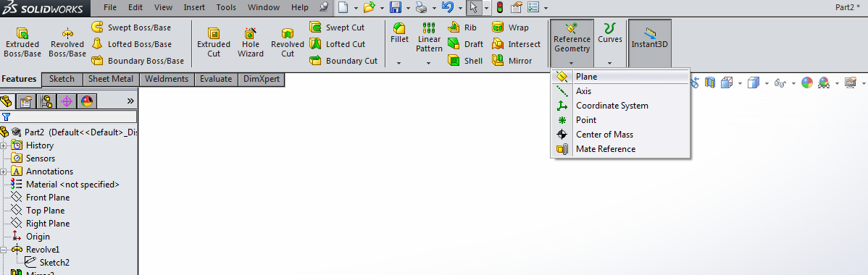Expand the Linear Pattern dropdown arrow
Image resolution: width=868 pixels, height=275 pixels.
[x=429, y=63]
